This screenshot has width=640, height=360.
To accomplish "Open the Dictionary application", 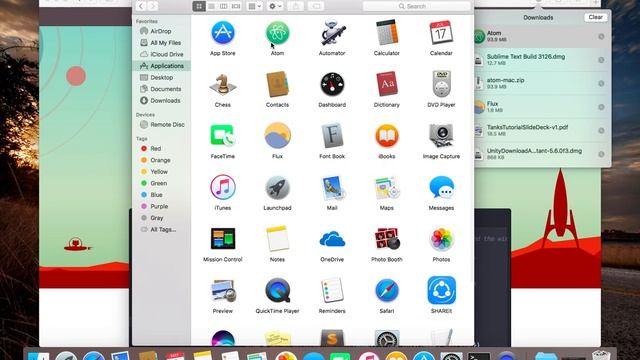I will (x=387, y=84).
